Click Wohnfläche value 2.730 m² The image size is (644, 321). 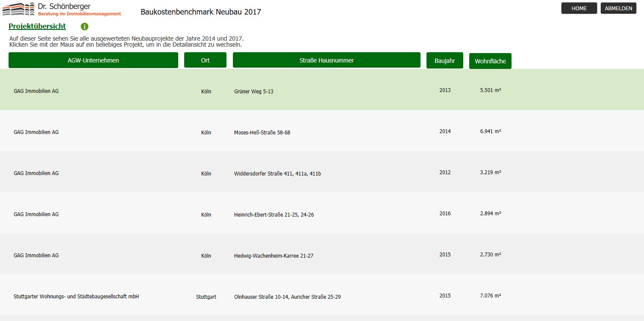(x=491, y=255)
